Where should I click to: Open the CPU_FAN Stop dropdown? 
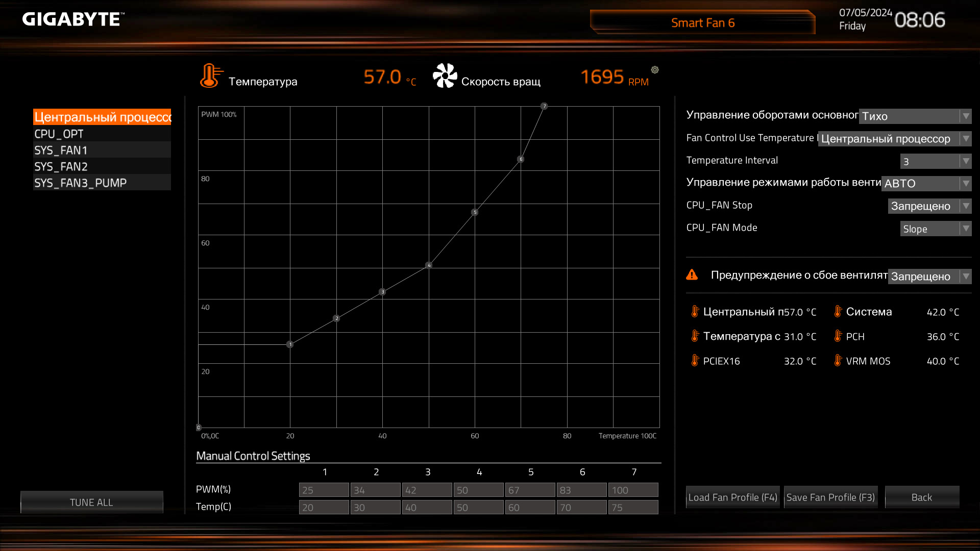(929, 206)
